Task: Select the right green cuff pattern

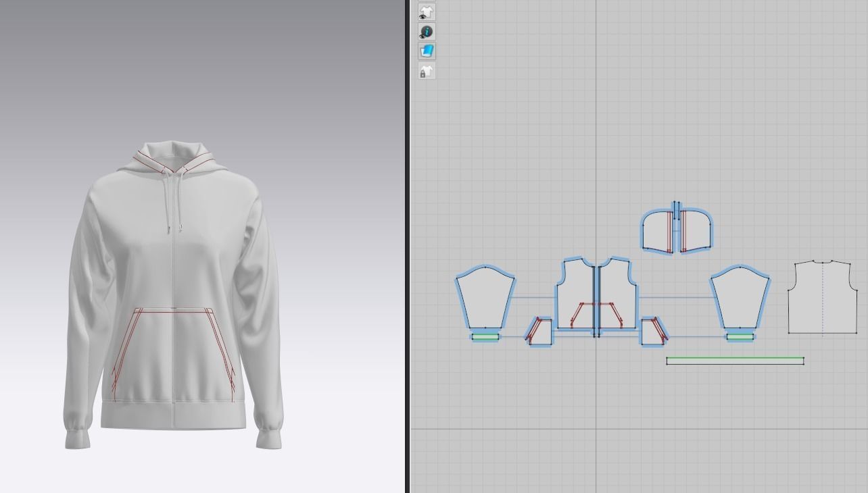Action: click(740, 336)
